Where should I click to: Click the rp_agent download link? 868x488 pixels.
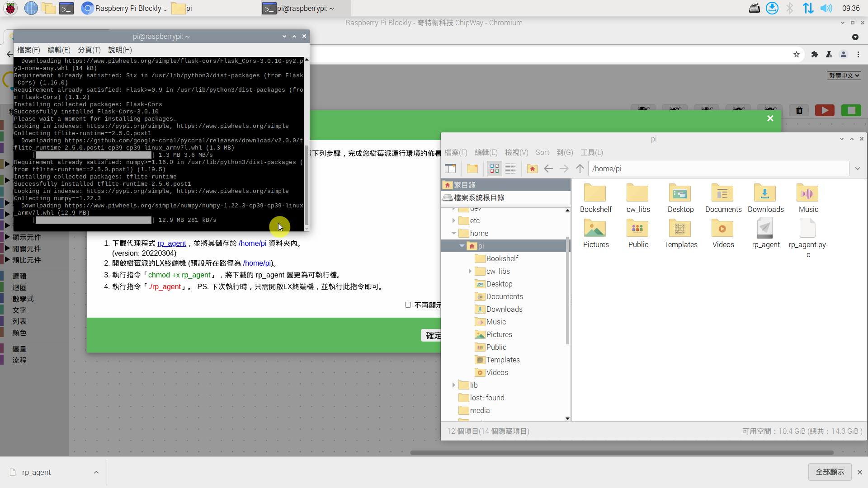click(171, 243)
